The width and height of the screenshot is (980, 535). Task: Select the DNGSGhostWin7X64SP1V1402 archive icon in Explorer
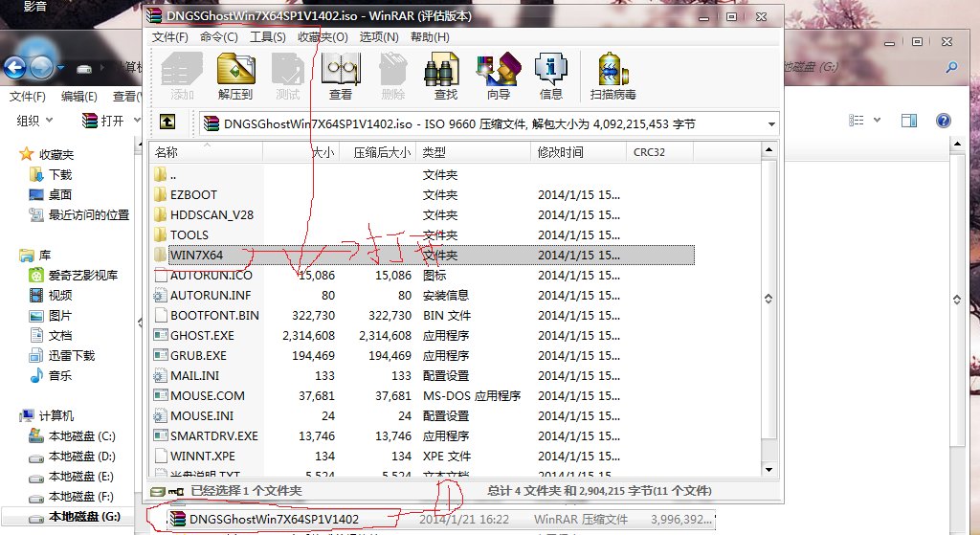pyautogui.click(x=178, y=519)
